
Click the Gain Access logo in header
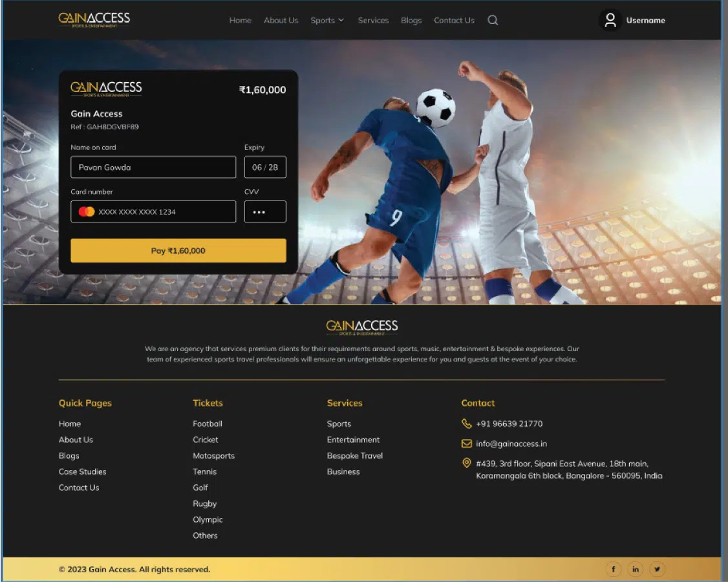click(94, 19)
